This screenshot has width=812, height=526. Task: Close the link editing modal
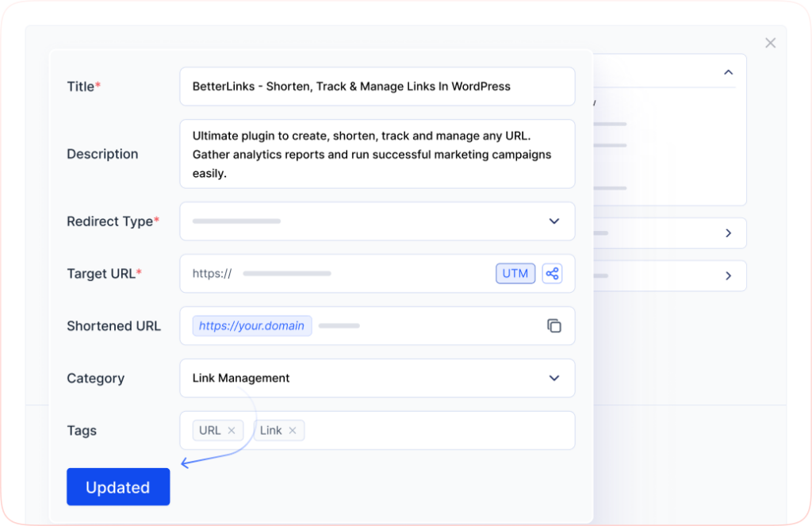point(770,43)
